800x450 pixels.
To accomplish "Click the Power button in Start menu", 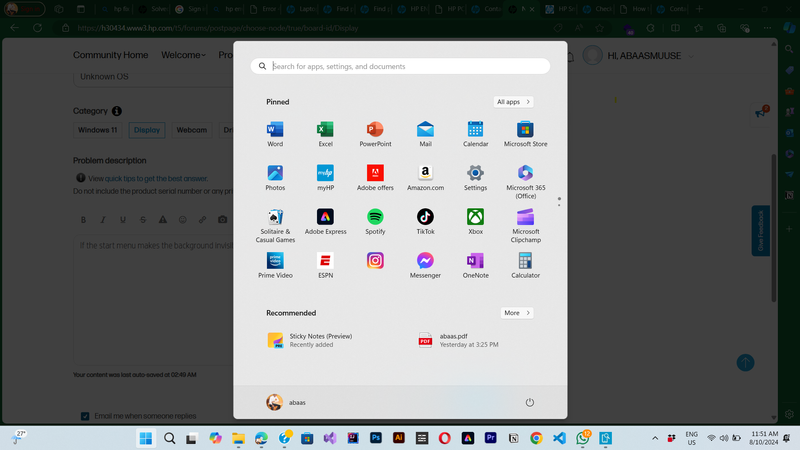I will pos(530,403).
